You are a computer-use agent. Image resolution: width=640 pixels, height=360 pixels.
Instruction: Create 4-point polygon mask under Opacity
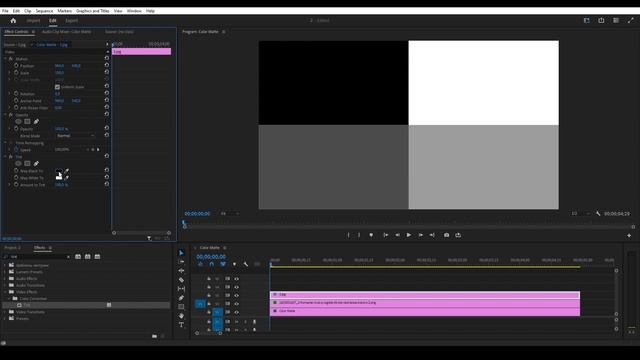click(x=27, y=122)
